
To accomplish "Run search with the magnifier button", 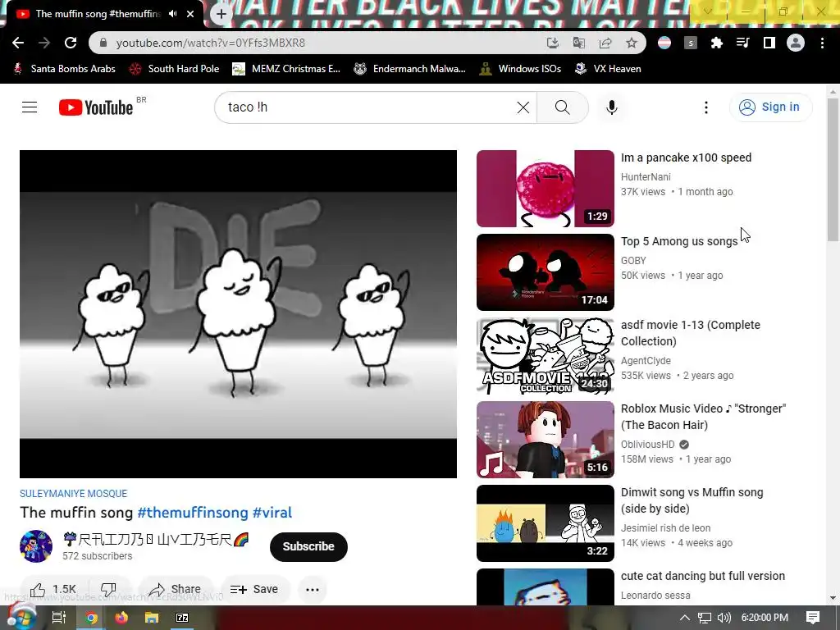I will pyautogui.click(x=563, y=107).
